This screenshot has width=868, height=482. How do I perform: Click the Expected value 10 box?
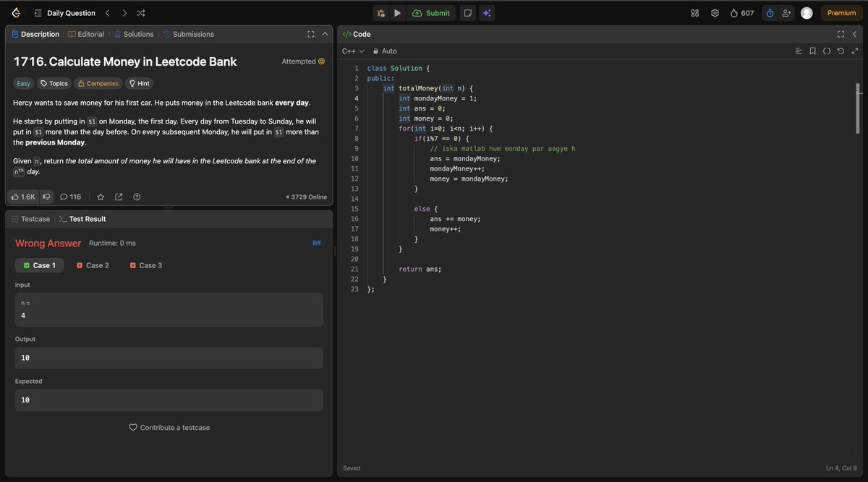tap(169, 400)
